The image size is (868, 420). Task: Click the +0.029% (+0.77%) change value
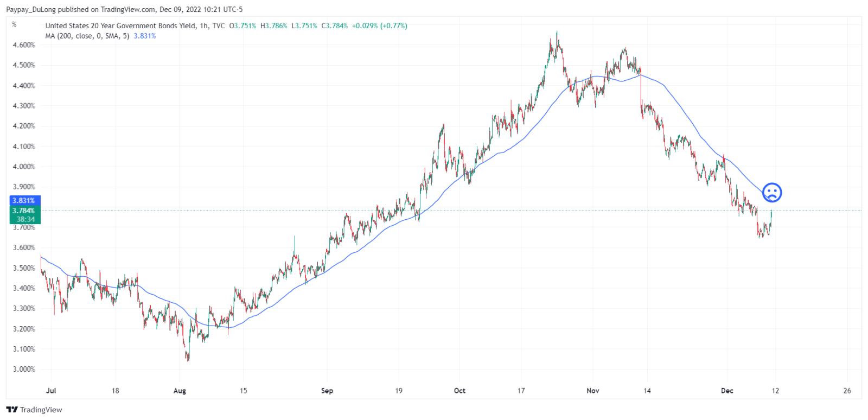coord(380,26)
